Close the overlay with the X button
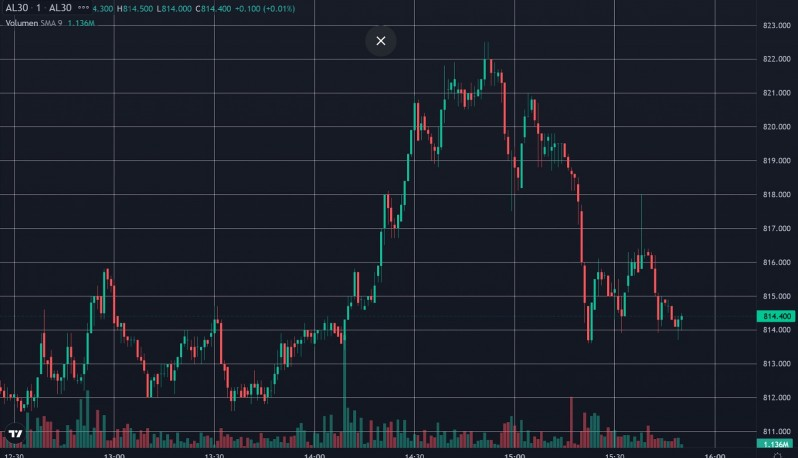The width and height of the screenshot is (798, 458). pyautogui.click(x=380, y=41)
